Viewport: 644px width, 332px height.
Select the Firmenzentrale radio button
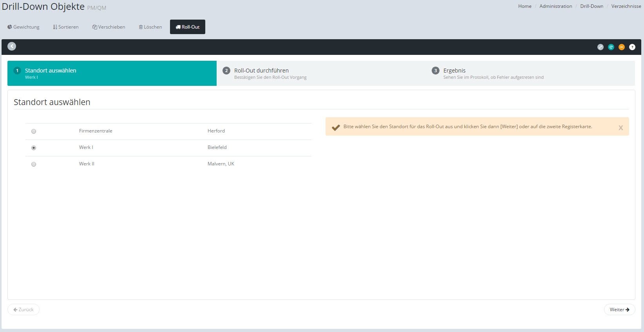point(34,131)
